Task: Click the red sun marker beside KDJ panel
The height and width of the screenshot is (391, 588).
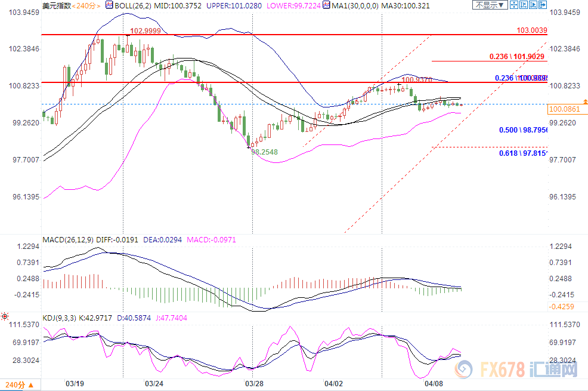Action: point(5,316)
